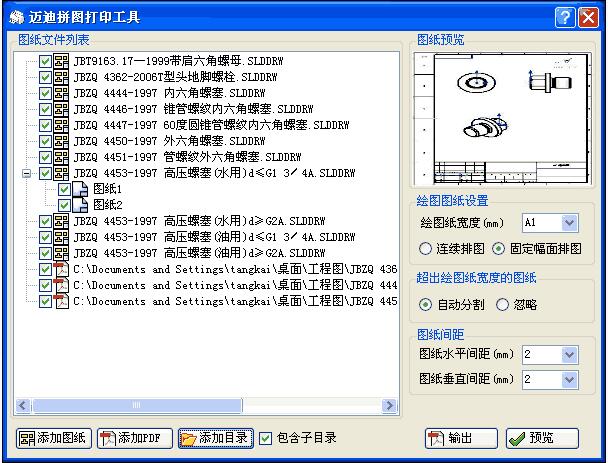Click the PDF icon of the JBZQ 445 path entry
The image size is (608, 463).
pyautogui.click(x=61, y=302)
